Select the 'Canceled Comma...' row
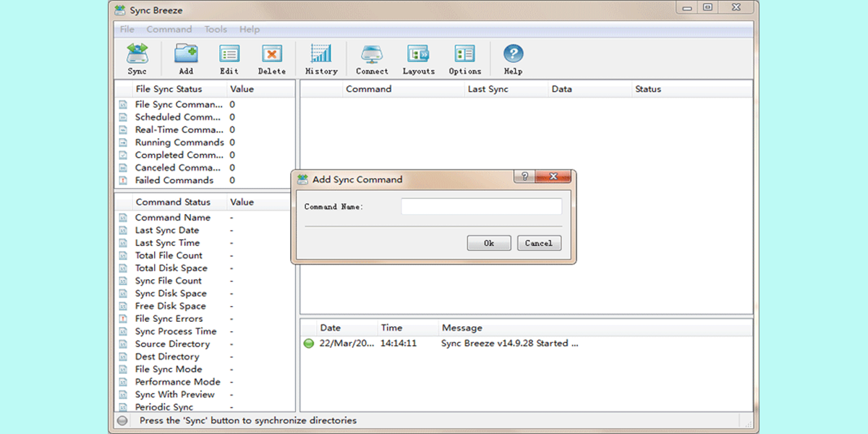This screenshot has height=434, width=868. pyautogui.click(x=205, y=168)
